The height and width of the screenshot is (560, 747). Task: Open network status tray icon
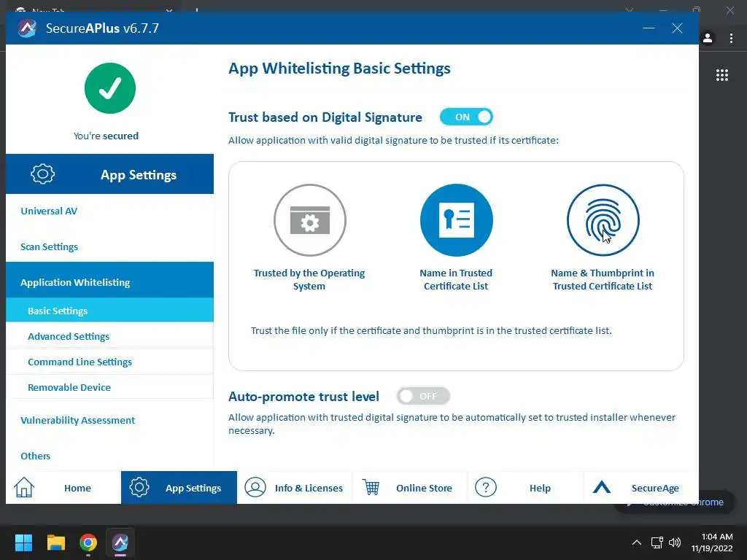click(x=657, y=542)
